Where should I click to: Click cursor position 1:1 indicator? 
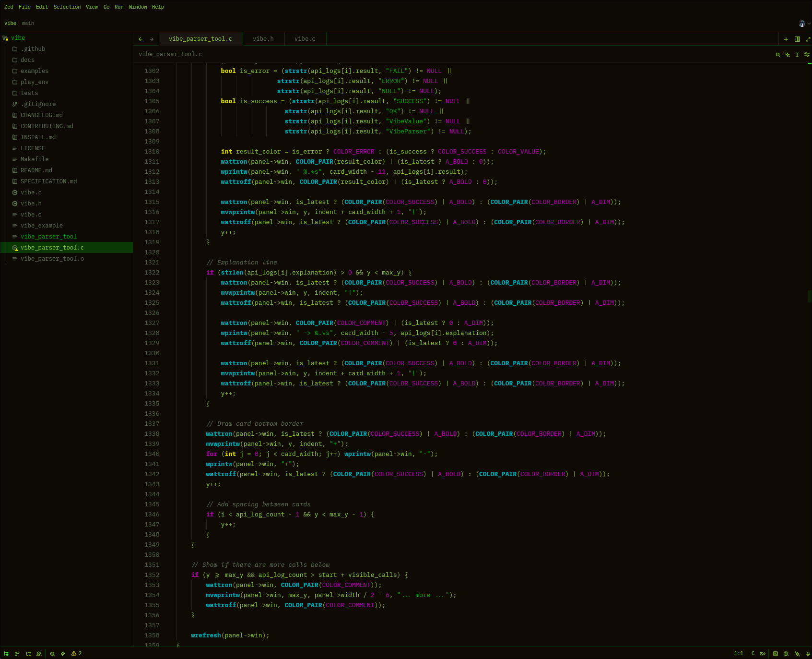739,653
